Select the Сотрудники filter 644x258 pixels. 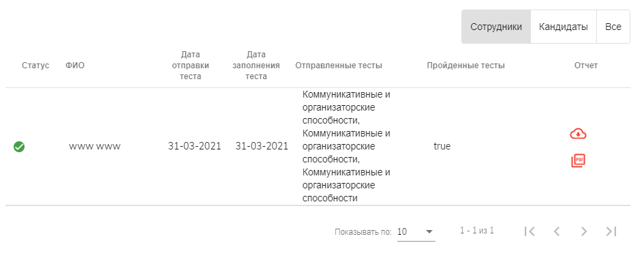496,27
